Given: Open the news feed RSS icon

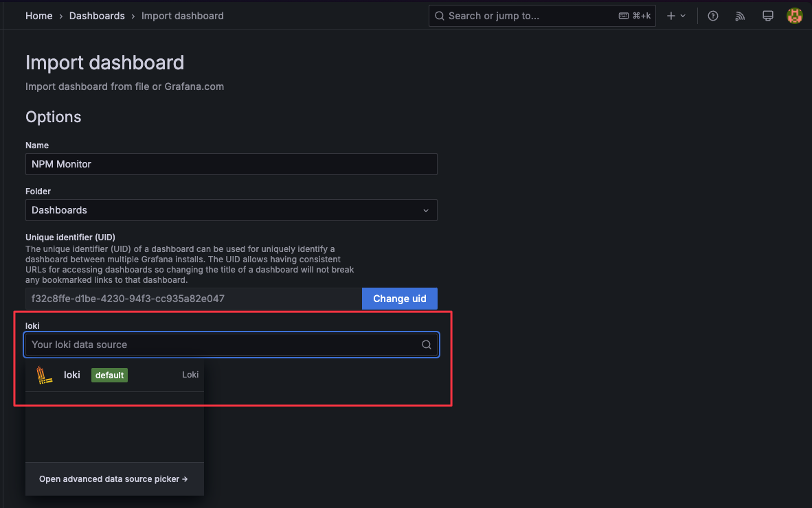Looking at the screenshot, I should pos(740,16).
